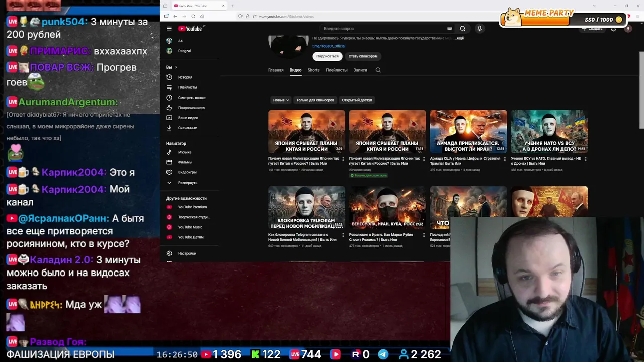644x362 pixels.
Task: Open Плейлисты in the sidebar
Action: point(186,87)
